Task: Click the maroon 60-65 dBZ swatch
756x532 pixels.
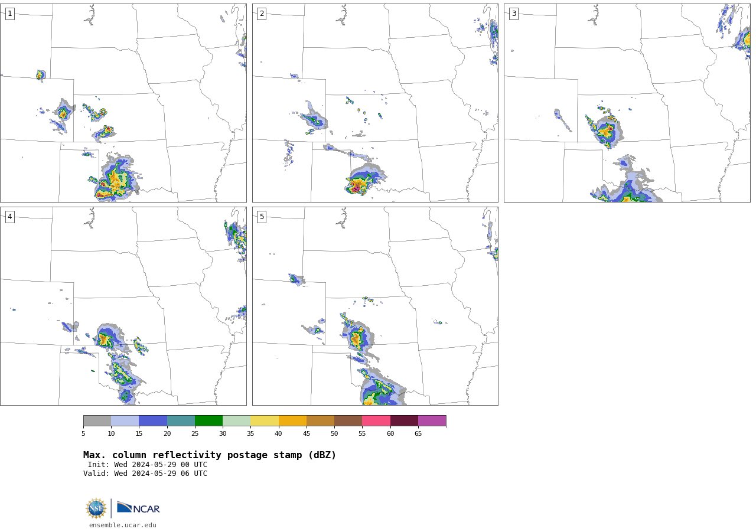Action: (404, 421)
